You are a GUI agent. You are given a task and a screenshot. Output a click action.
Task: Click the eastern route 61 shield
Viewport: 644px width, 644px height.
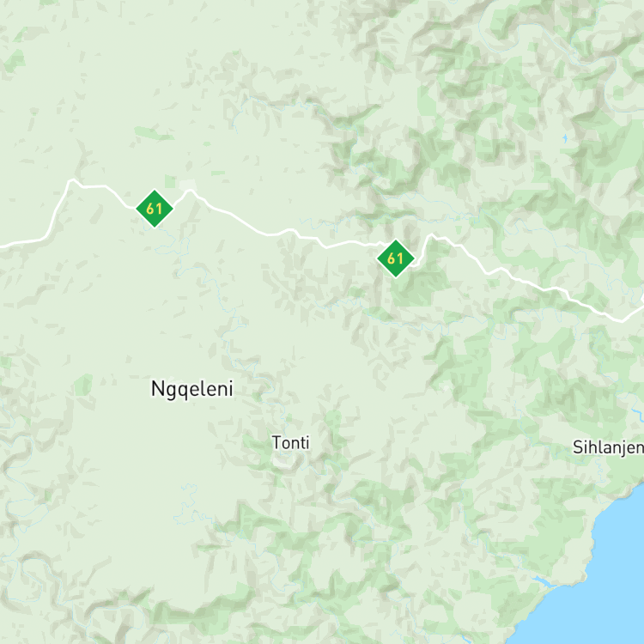pos(396,258)
